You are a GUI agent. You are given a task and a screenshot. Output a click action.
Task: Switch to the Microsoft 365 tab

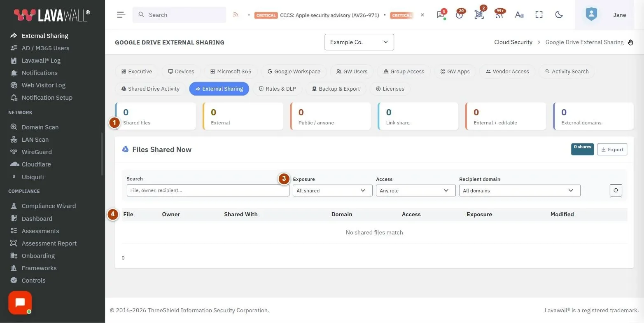pyautogui.click(x=231, y=71)
